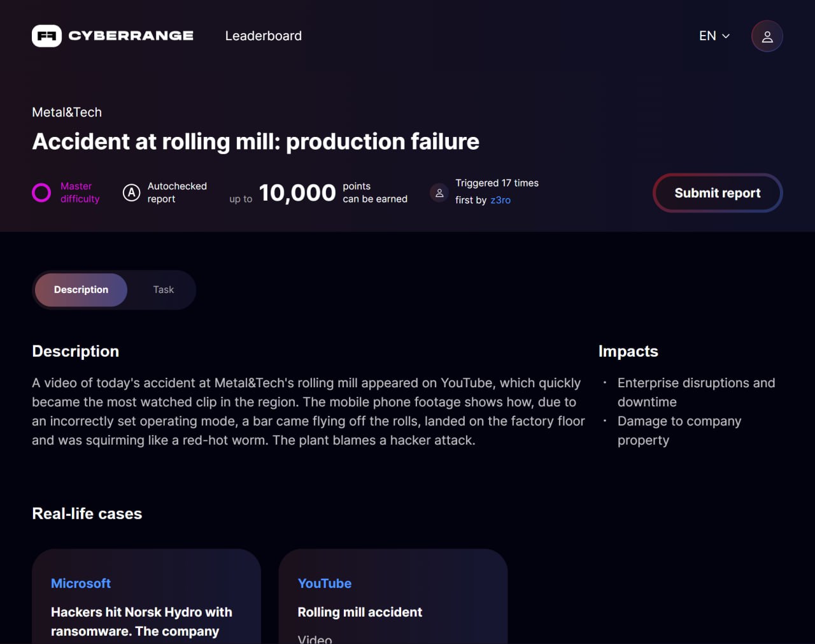Click the chevron next to EN
This screenshot has width=815, height=644.
tap(726, 36)
